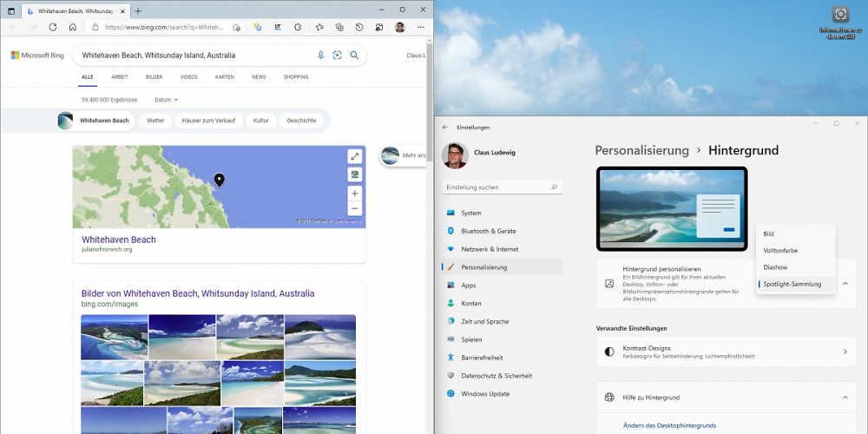Viewport: 868px width, 434px height.
Task: Click the Edge address bar URL
Action: pos(164,27)
